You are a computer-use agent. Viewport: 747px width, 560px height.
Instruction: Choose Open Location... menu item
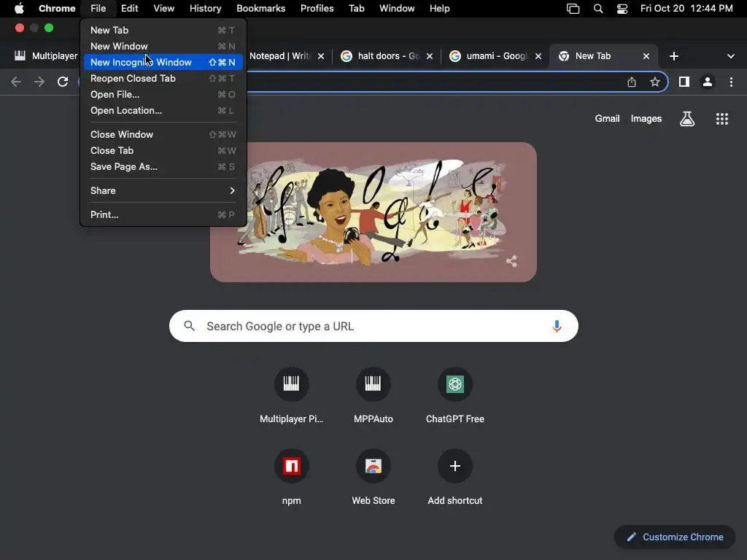click(x=163, y=111)
